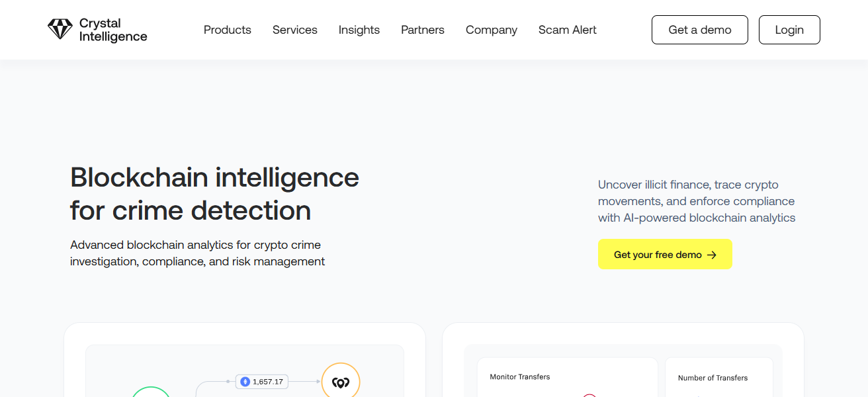Click the Login button

[x=789, y=30]
